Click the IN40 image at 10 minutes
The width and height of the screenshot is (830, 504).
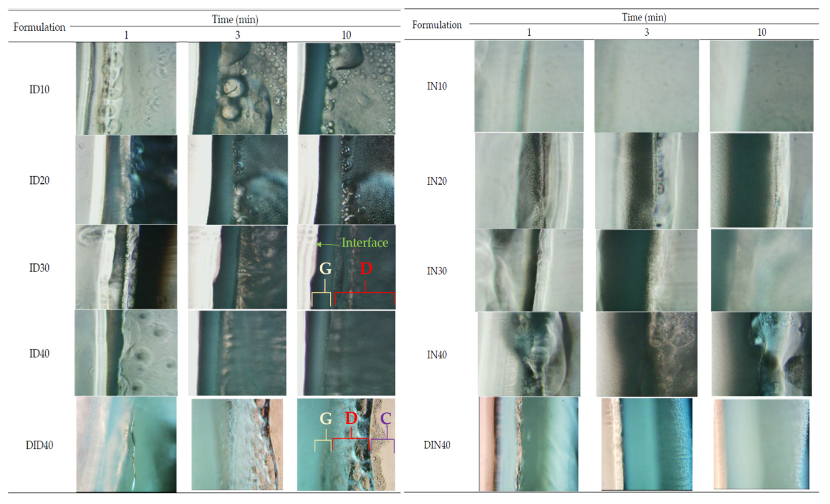click(x=761, y=354)
